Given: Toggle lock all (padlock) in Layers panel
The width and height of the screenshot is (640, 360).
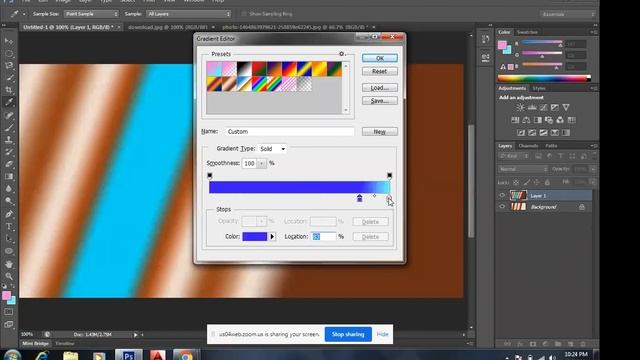Looking at the screenshot, I should click(x=547, y=182).
